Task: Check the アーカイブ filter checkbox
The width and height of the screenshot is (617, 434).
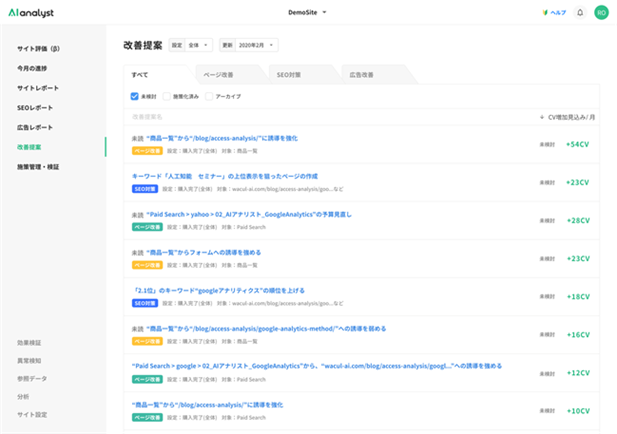Action: 209,96
